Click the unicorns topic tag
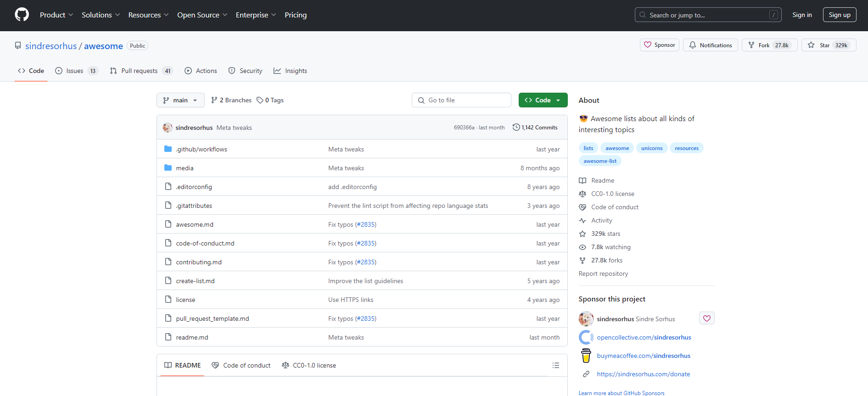 (652, 148)
